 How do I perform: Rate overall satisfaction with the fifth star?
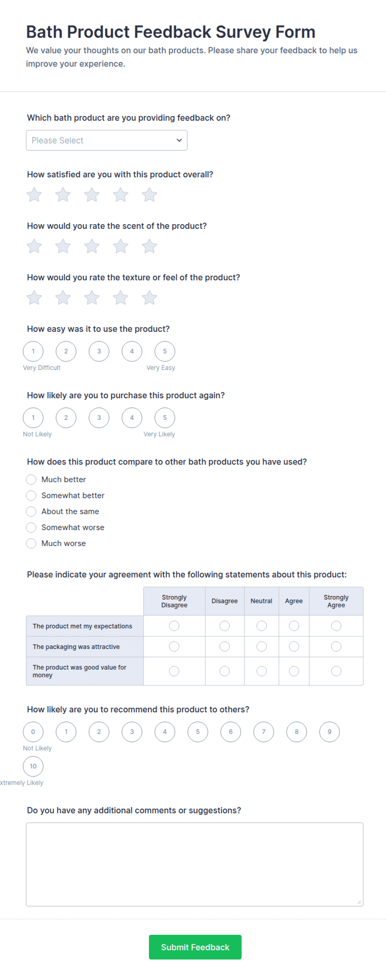pos(149,195)
